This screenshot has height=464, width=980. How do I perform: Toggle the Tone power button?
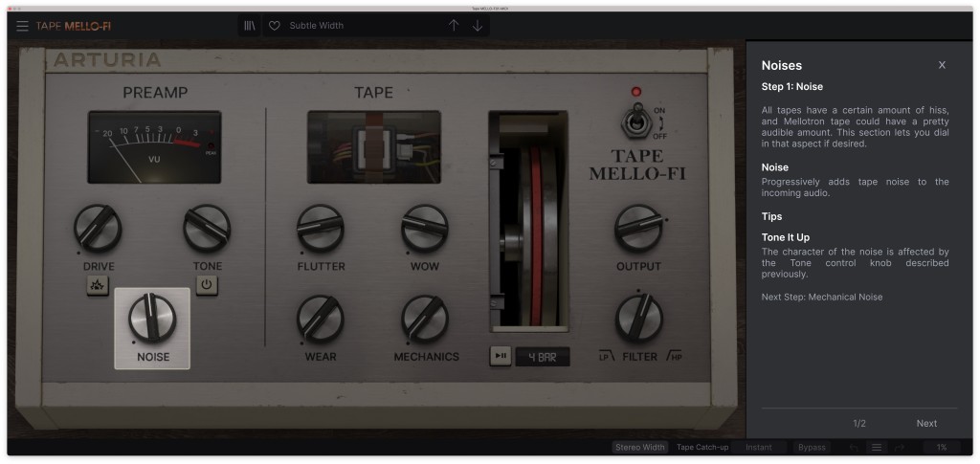(x=207, y=286)
